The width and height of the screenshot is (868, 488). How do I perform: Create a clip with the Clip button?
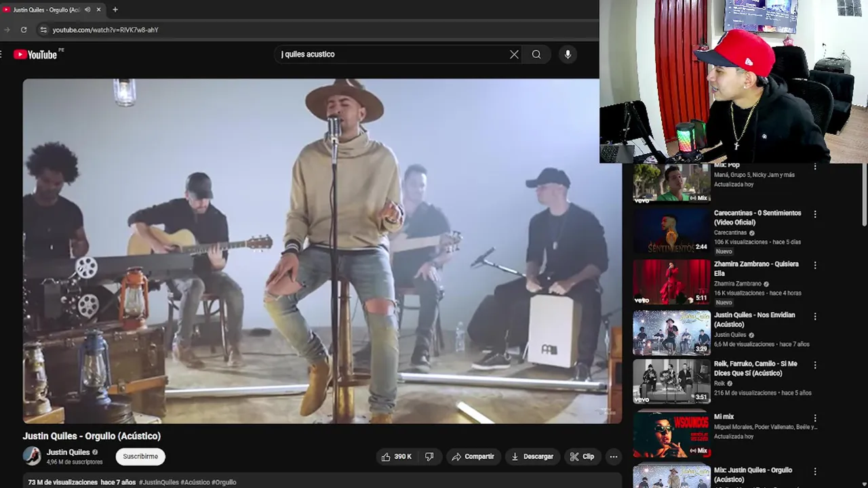(x=582, y=457)
